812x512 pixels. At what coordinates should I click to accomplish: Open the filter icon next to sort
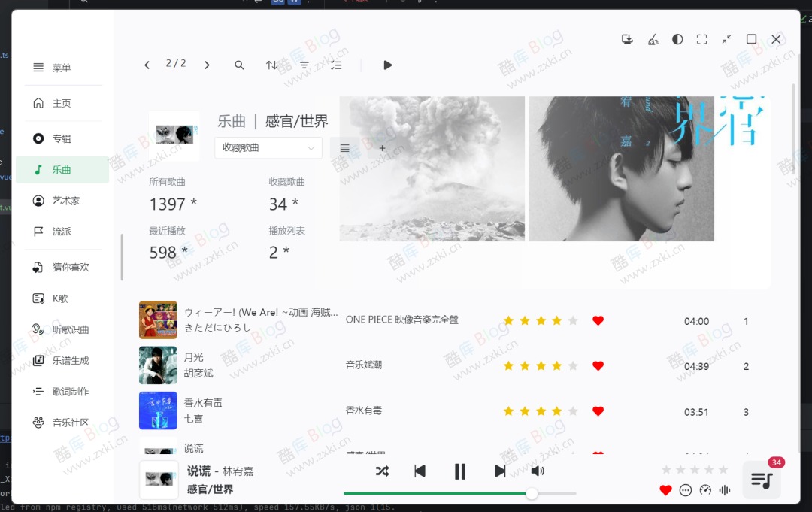pyautogui.click(x=304, y=65)
